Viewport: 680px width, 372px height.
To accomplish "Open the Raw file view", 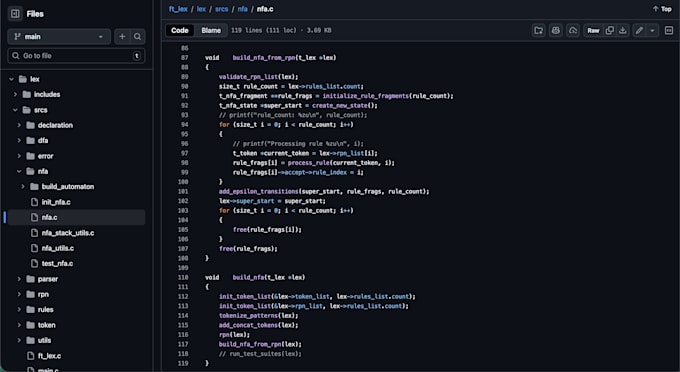I will (x=593, y=30).
